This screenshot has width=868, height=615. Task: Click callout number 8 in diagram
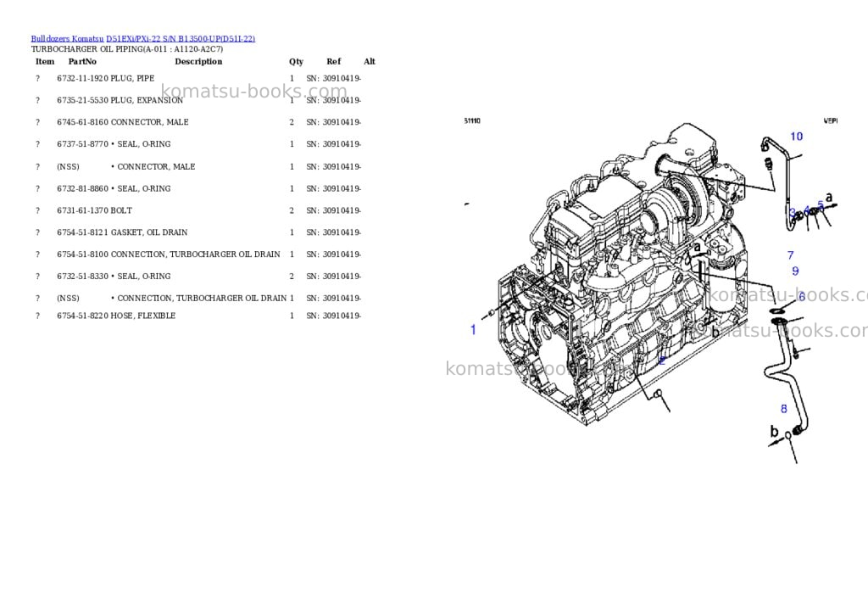point(783,409)
